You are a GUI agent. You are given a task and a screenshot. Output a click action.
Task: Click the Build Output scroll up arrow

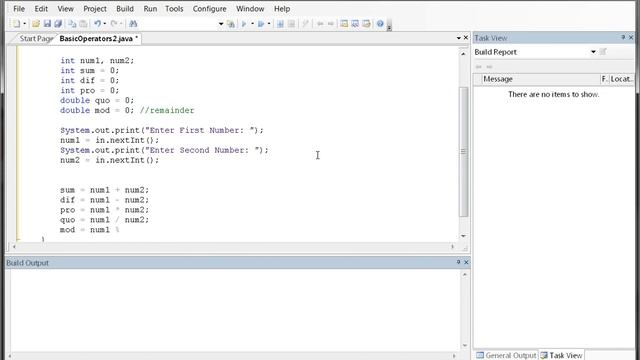coord(464,275)
